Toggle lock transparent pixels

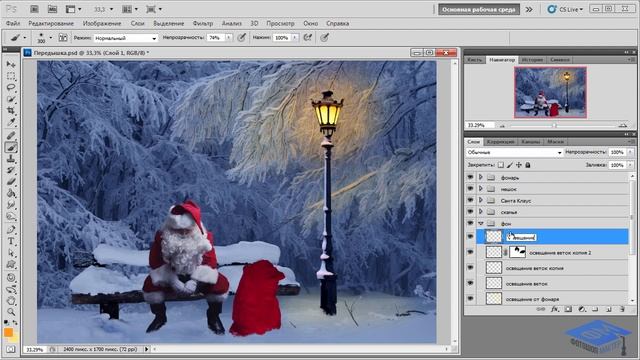click(501, 165)
